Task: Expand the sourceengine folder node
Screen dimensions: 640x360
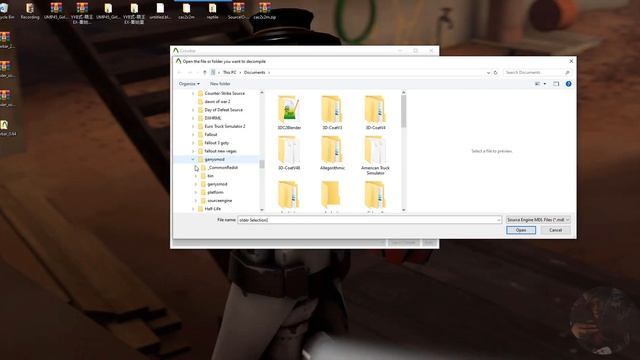Action: pos(196,200)
